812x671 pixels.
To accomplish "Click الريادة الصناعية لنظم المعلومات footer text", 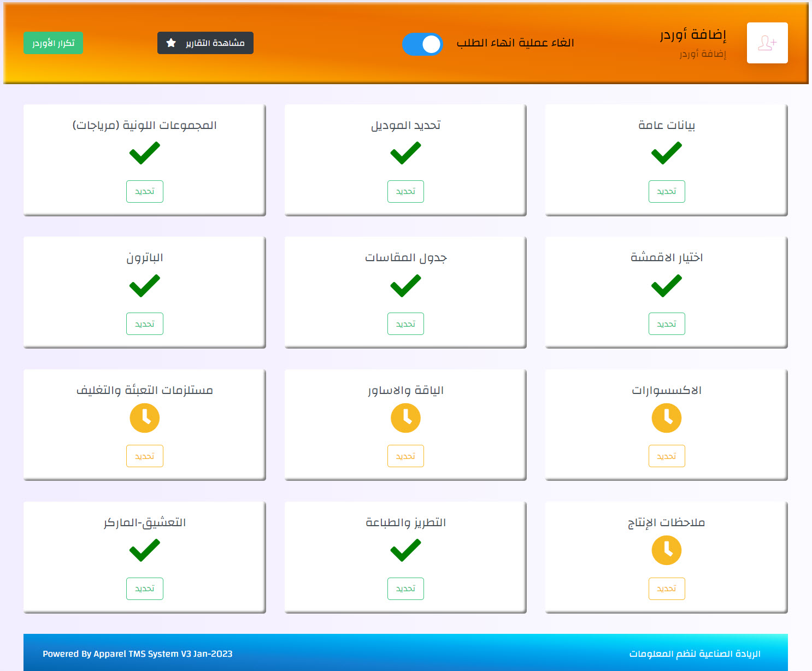I will [x=695, y=654].
